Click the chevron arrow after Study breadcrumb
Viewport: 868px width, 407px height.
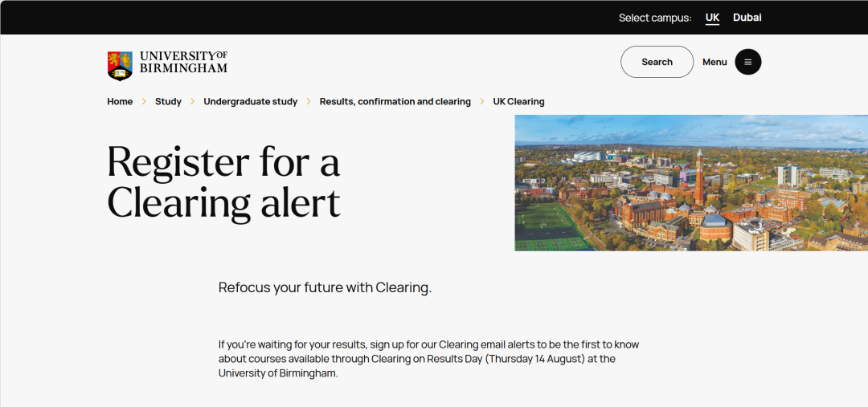tap(193, 102)
